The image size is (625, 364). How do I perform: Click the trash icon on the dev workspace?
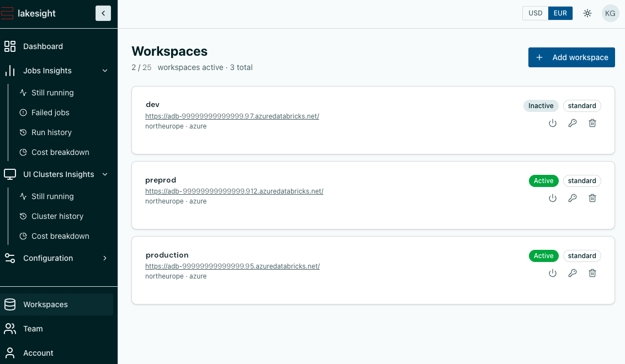[592, 123]
